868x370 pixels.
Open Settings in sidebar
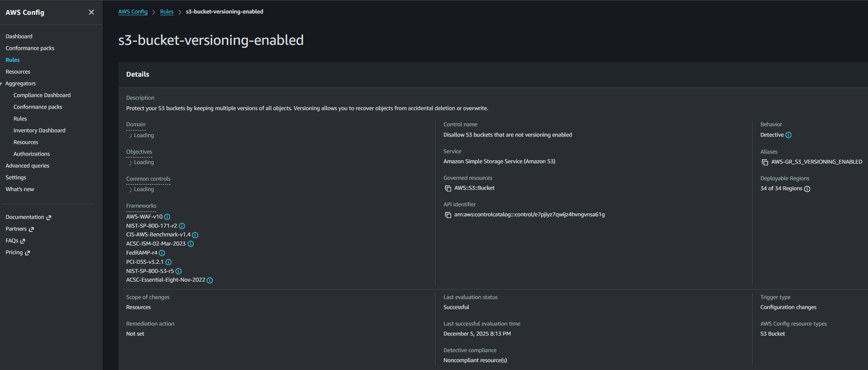pyautogui.click(x=16, y=178)
